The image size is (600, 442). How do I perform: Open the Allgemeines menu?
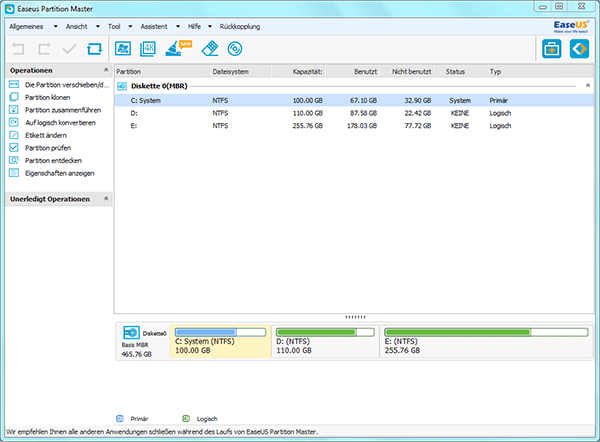coord(26,26)
